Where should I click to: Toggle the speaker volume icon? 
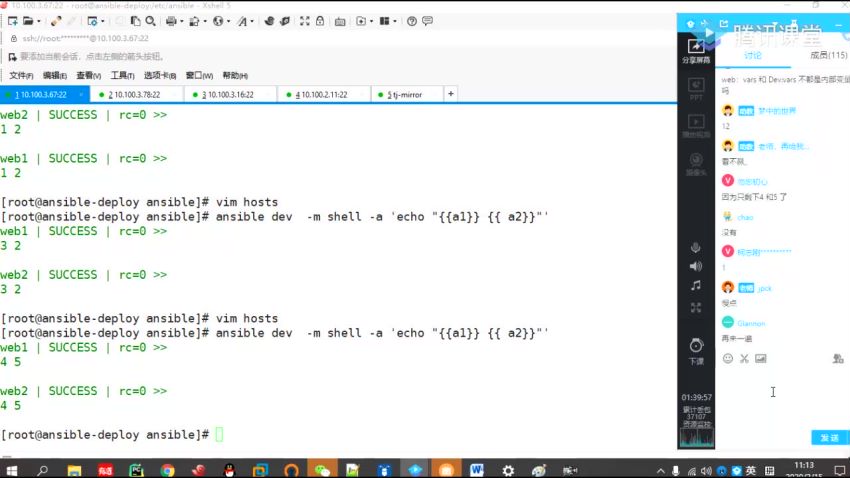pyautogui.click(x=696, y=266)
